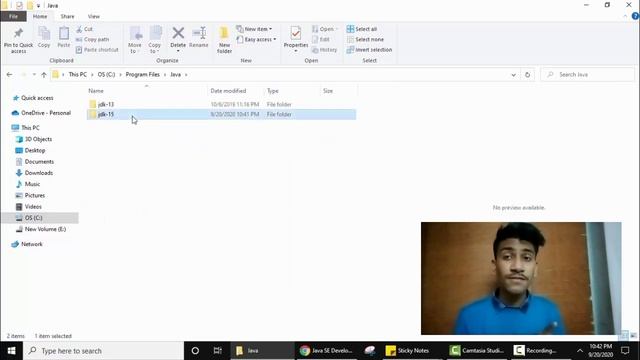Collapse the ribbon with the chevron
Screen dimensions: 640x360
[x=625, y=16]
